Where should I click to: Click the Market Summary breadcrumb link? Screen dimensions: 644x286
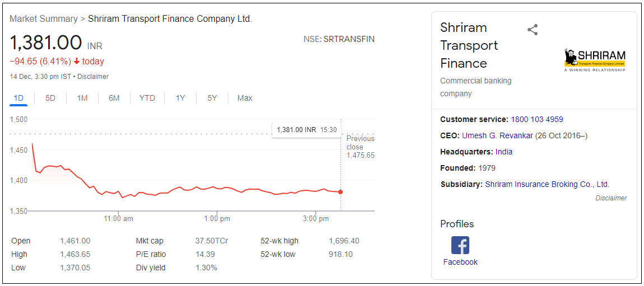point(44,18)
